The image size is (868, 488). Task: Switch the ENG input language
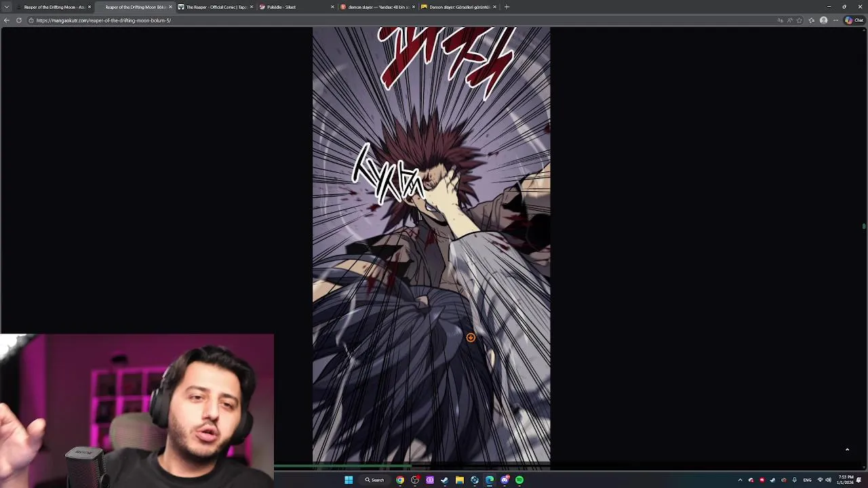tap(807, 480)
